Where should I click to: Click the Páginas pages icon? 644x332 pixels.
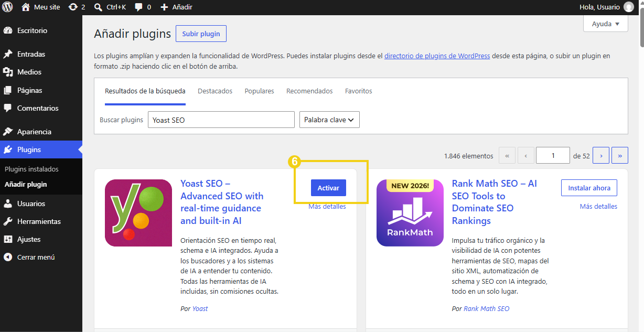tap(8, 90)
